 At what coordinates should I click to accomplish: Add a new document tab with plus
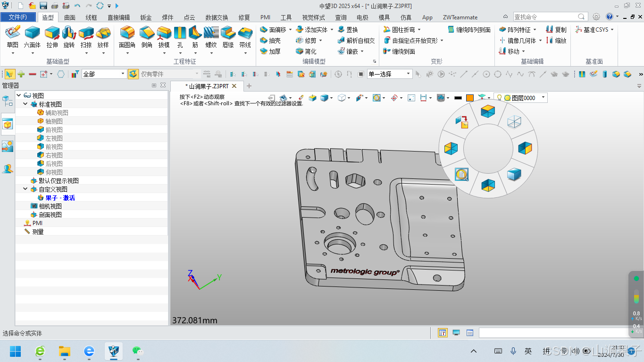point(249,86)
